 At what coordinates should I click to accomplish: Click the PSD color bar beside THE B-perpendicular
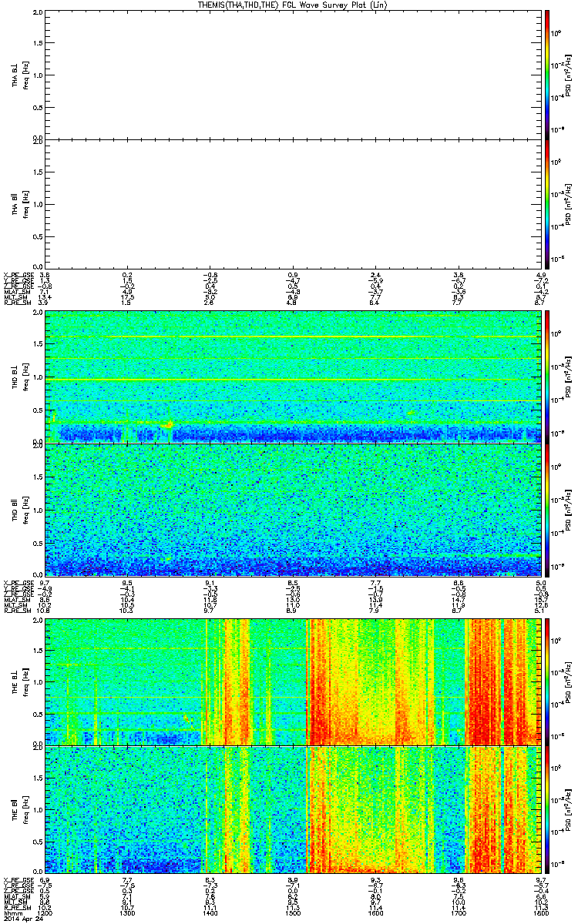[547, 681]
